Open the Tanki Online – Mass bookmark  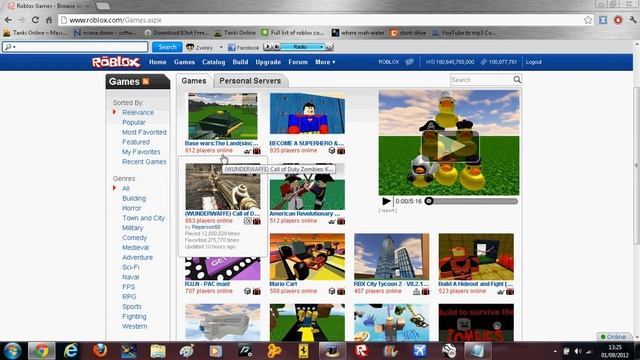35,33
